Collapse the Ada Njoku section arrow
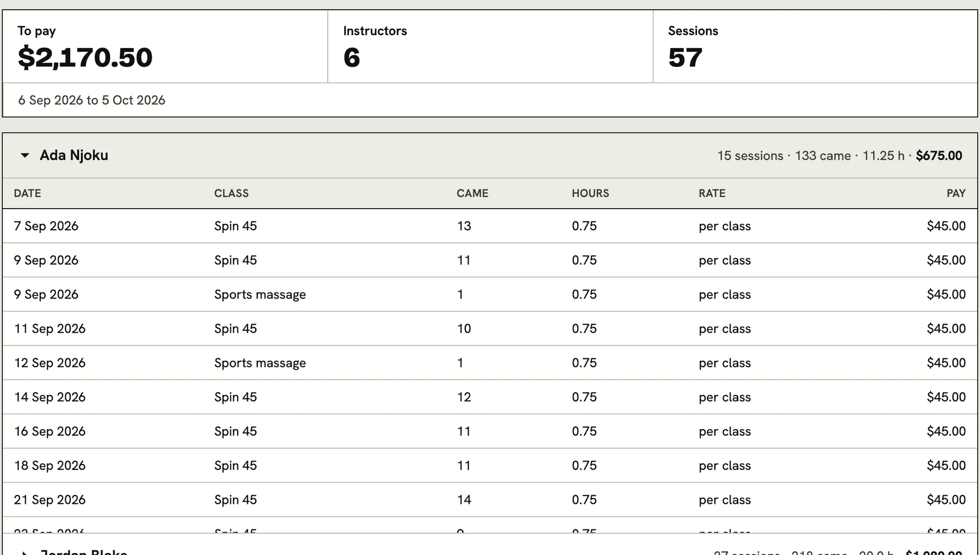The width and height of the screenshot is (980, 555). 24,156
